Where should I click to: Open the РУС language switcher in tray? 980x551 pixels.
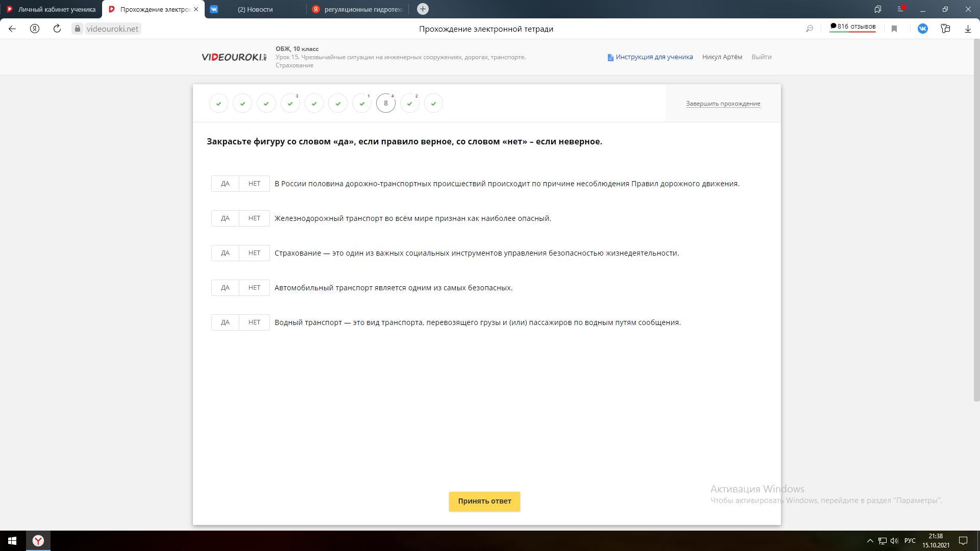[910, 541]
